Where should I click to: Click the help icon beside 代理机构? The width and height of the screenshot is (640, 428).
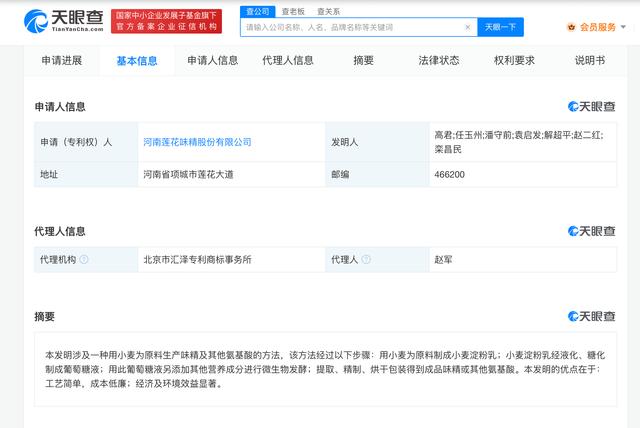(84, 259)
